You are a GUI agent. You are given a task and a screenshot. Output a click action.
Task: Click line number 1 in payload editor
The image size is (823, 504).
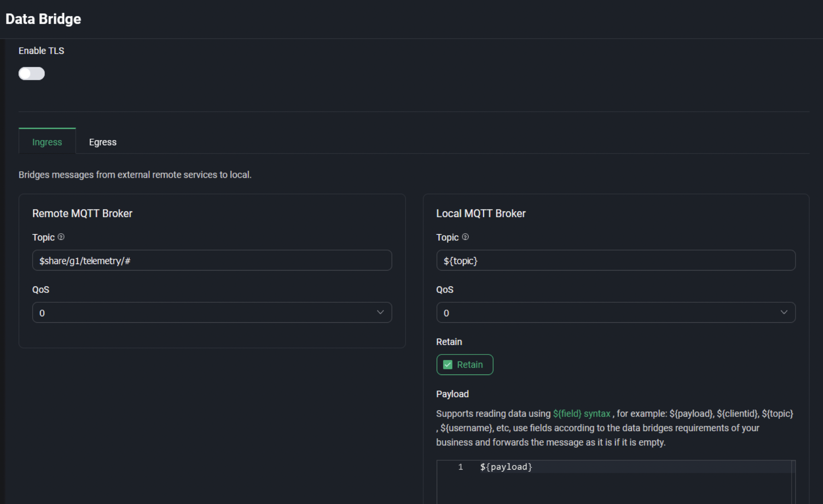pyautogui.click(x=460, y=467)
